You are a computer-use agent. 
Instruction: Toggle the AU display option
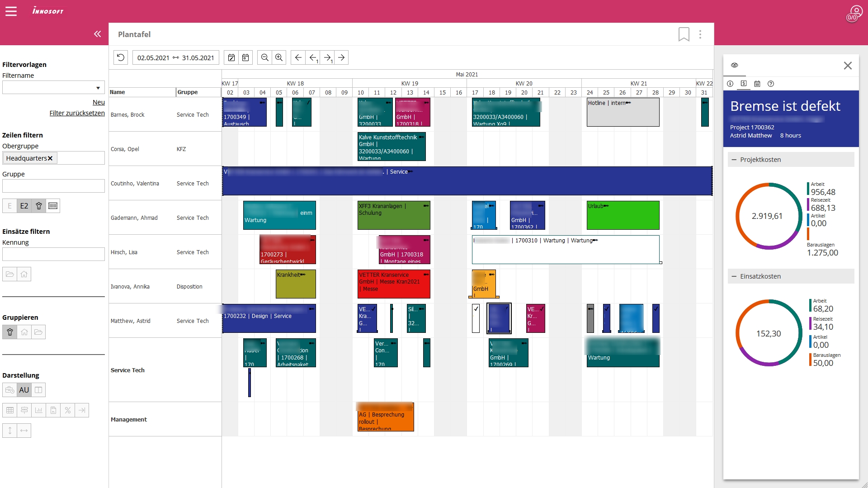click(x=24, y=390)
